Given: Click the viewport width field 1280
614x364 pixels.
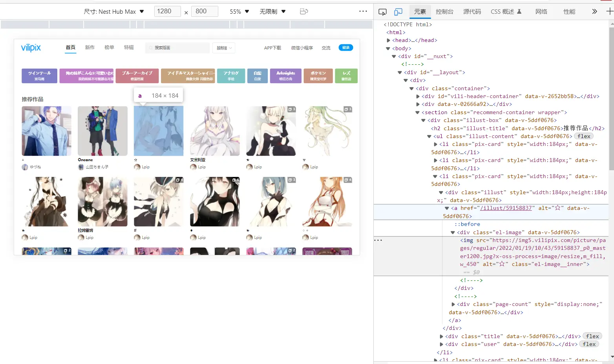Looking at the screenshot, I should (x=168, y=11).
